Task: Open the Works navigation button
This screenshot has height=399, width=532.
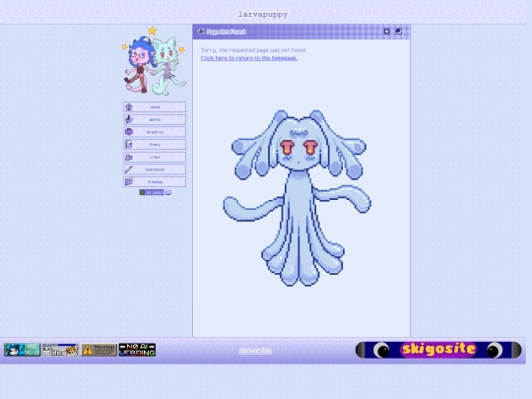Action: [155, 119]
